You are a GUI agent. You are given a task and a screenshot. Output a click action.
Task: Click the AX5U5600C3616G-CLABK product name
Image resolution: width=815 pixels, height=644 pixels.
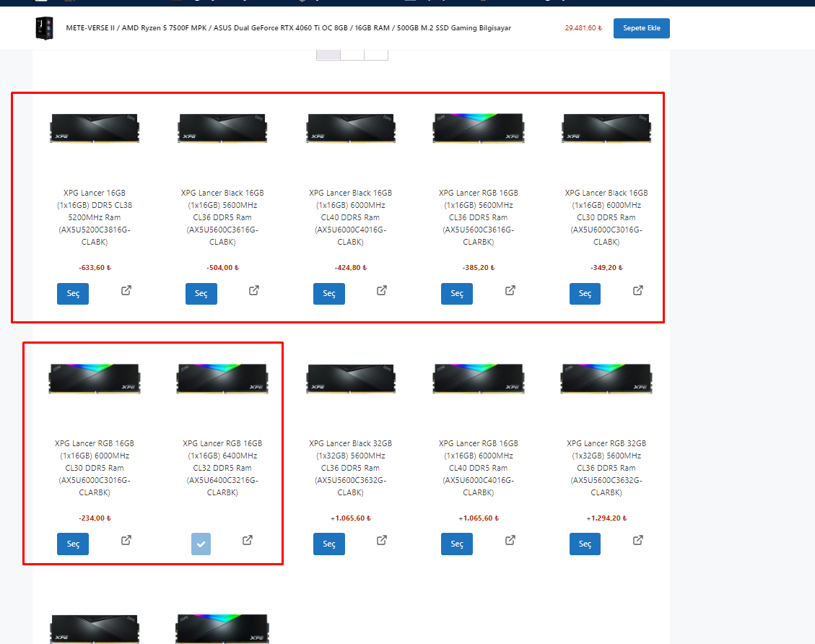point(222,217)
